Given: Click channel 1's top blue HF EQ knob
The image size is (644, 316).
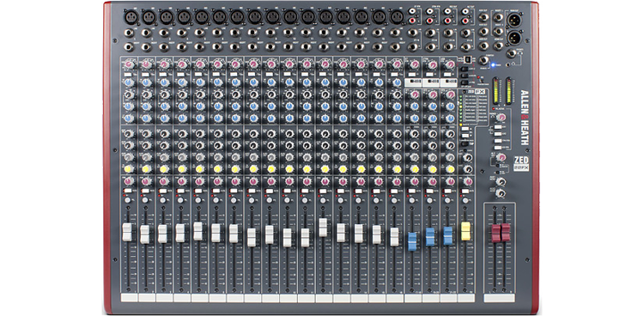Looking at the screenshot, I should click(x=129, y=83).
